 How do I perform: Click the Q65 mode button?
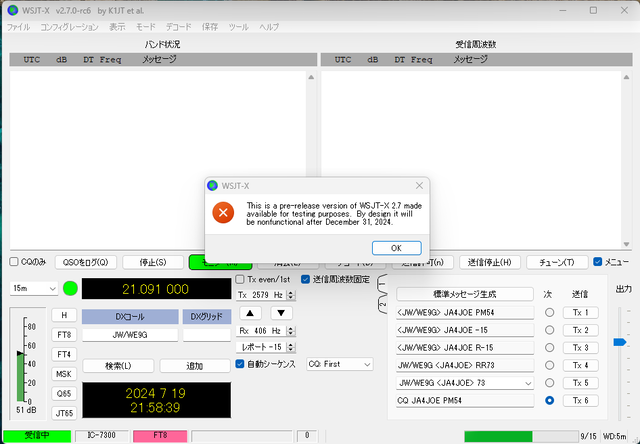click(64, 394)
